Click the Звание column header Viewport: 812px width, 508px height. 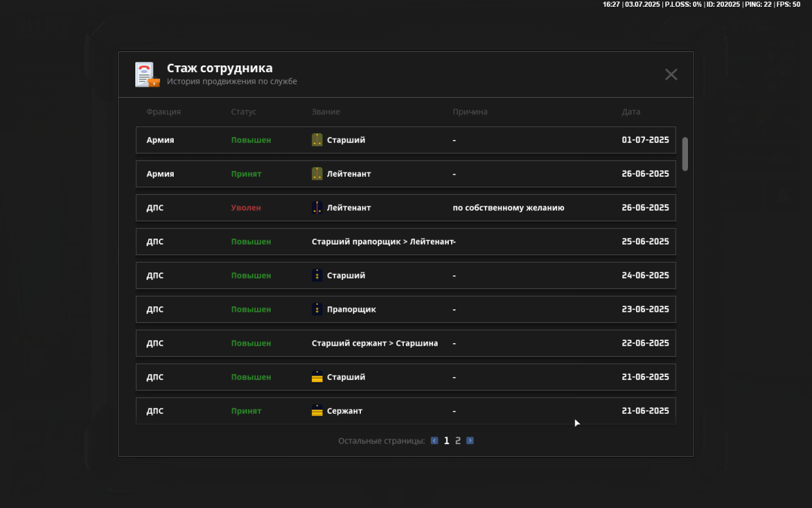[x=326, y=111]
